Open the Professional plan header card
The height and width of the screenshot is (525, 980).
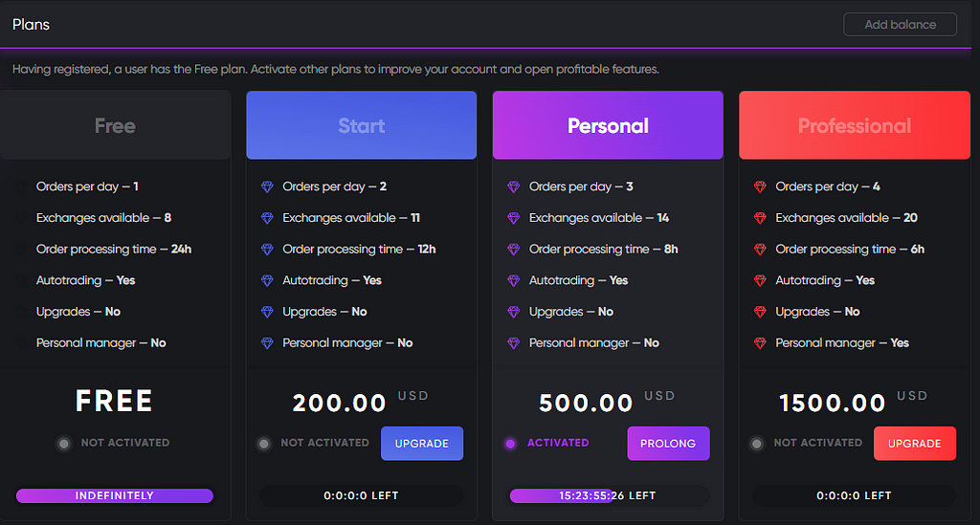[855, 125]
